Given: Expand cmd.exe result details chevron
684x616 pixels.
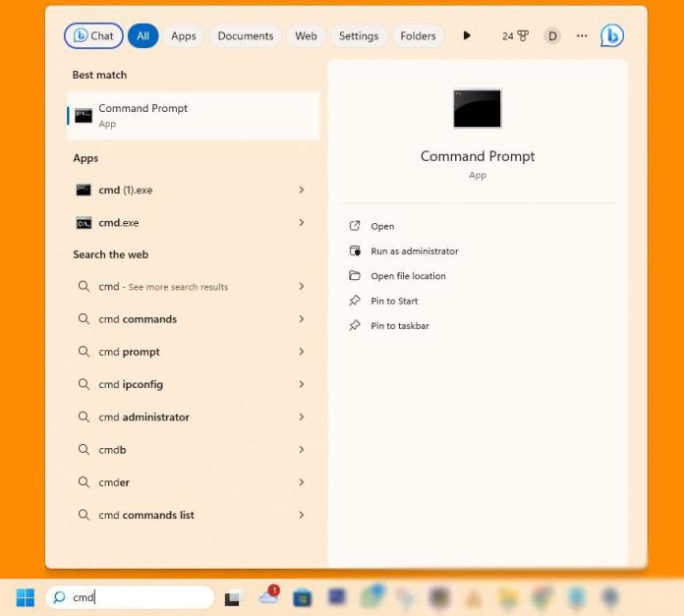Looking at the screenshot, I should pos(302,222).
